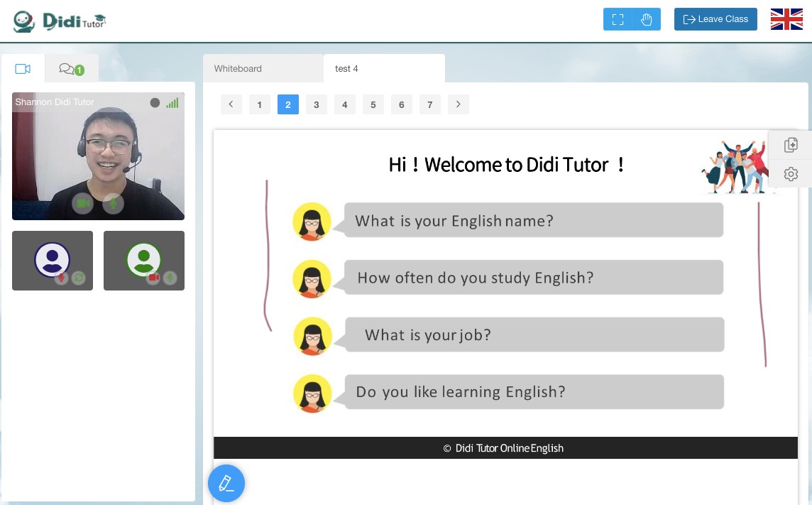Go to the previous slide page
Screen dimensions: 812x505
[231, 104]
